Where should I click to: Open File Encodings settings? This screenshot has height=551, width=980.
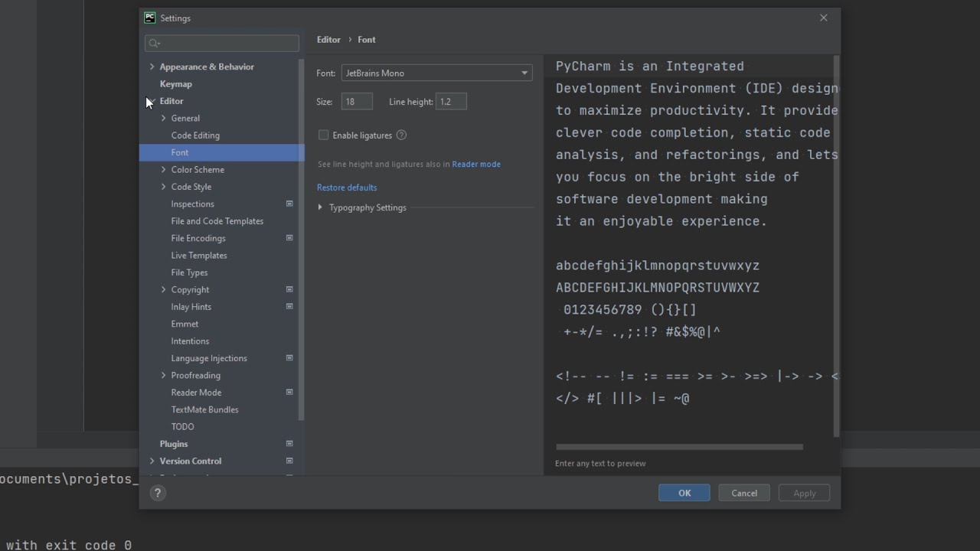[x=198, y=238]
